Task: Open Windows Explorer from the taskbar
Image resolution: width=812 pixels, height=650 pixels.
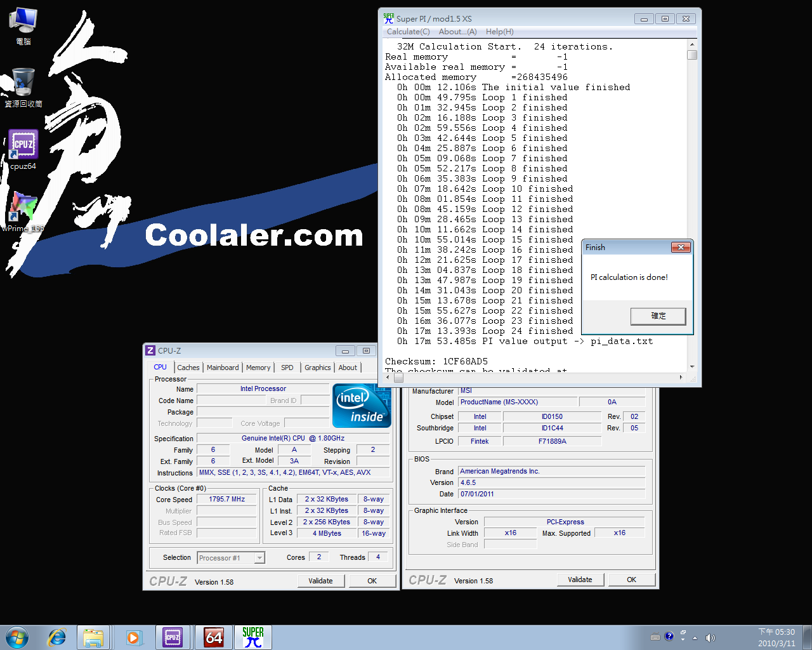Action: pyautogui.click(x=93, y=637)
